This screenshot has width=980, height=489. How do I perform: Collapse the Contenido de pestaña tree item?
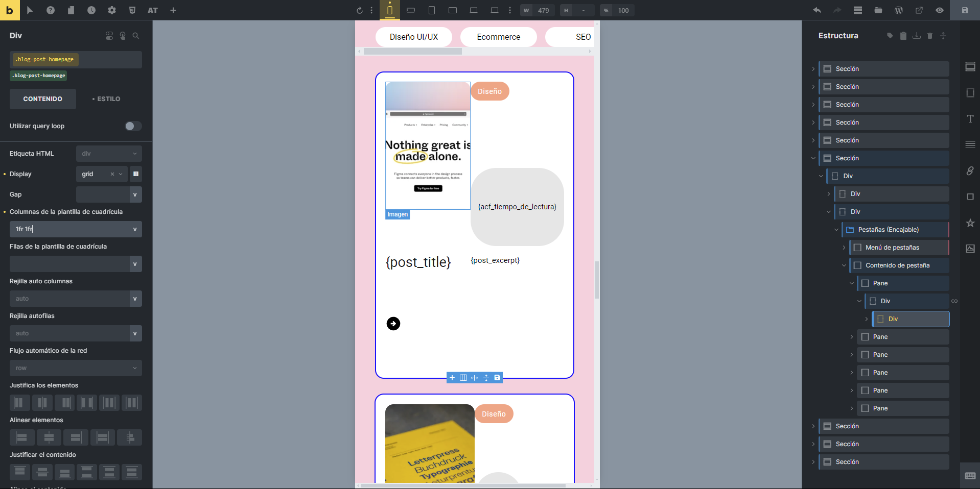(x=844, y=265)
